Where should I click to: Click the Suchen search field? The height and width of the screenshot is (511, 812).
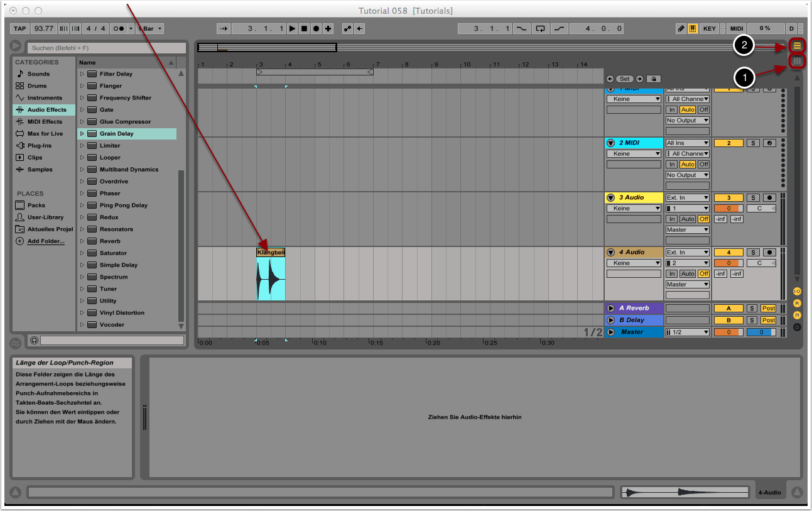[107, 48]
